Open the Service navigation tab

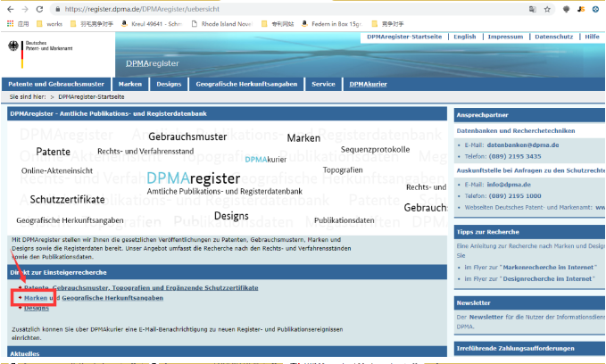323,84
